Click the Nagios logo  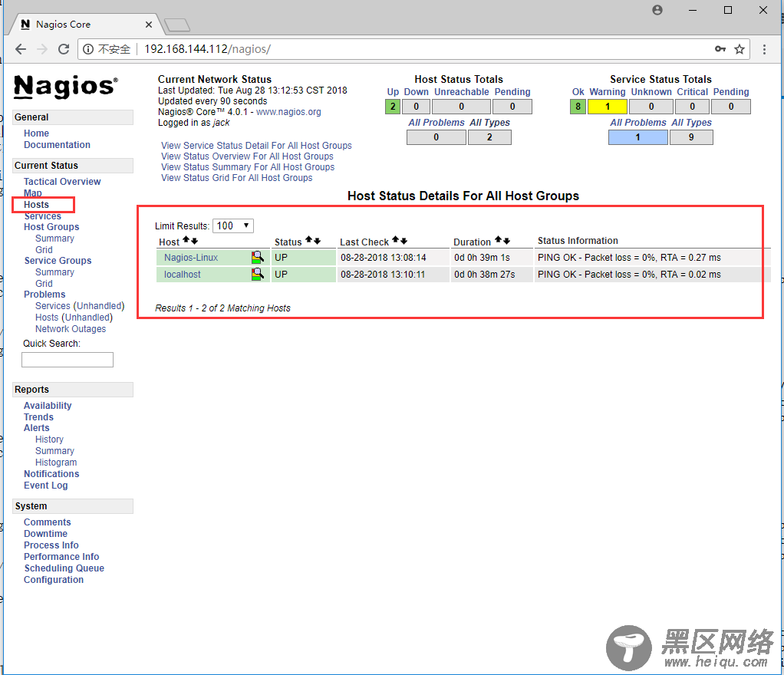66,87
